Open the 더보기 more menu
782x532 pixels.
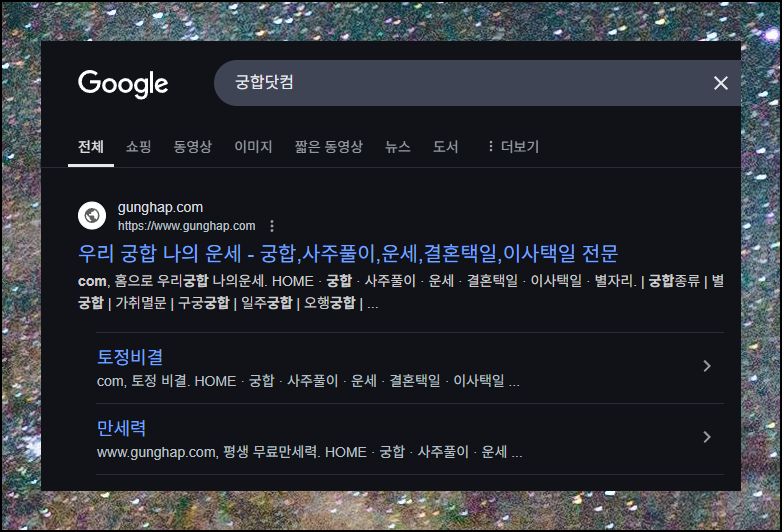[x=513, y=146]
